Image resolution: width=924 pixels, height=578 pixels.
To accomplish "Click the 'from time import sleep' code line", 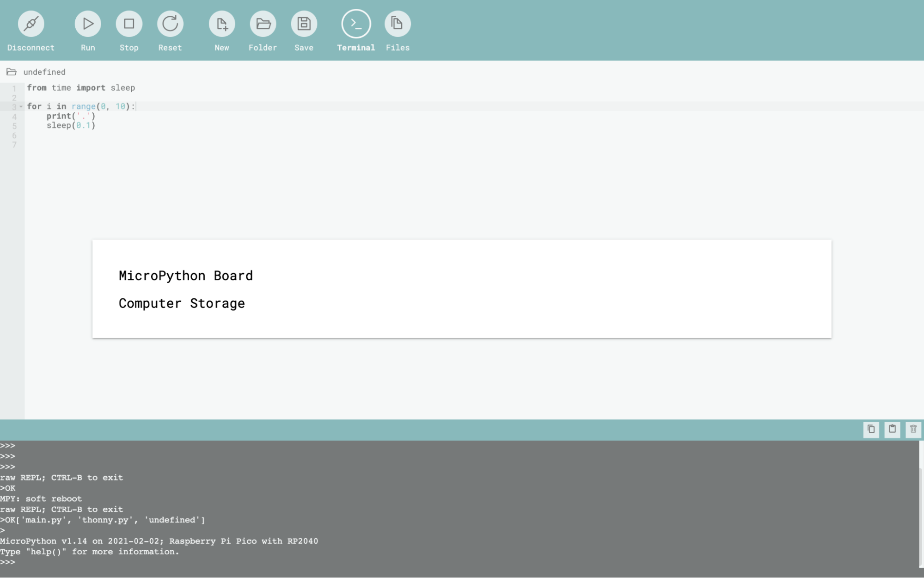I will [81, 88].
